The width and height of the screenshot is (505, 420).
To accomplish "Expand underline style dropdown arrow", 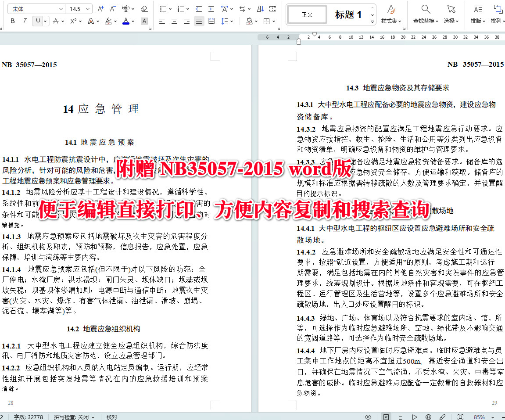I will tap(46, 21).
